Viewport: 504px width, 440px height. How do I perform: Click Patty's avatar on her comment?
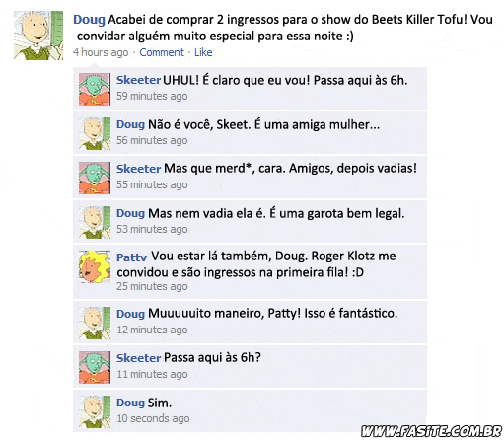point(95,266)
